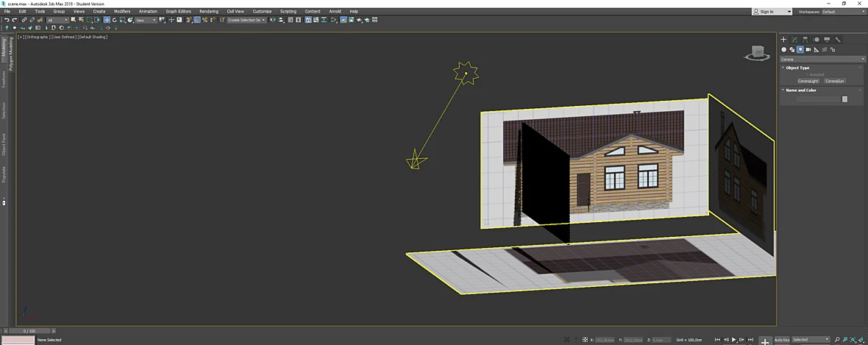
Task: Open the Modifiers menu
Action: pos(122,11)
